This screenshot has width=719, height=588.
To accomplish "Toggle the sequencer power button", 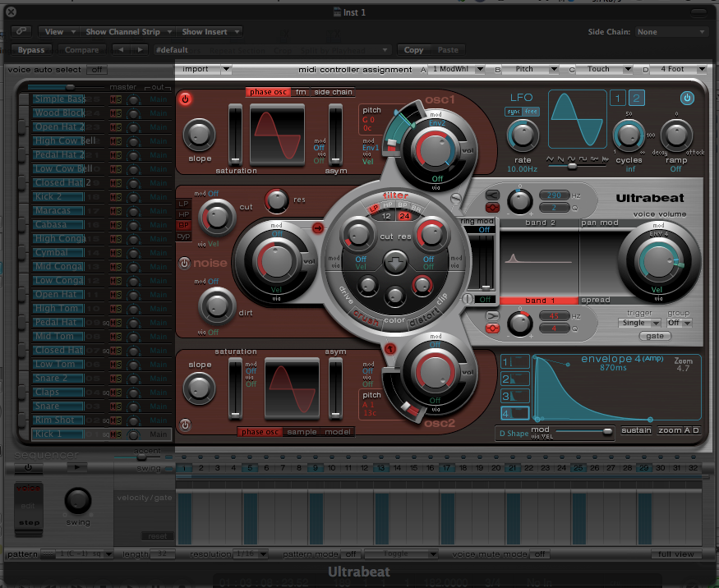I will [x=29, y=466].
